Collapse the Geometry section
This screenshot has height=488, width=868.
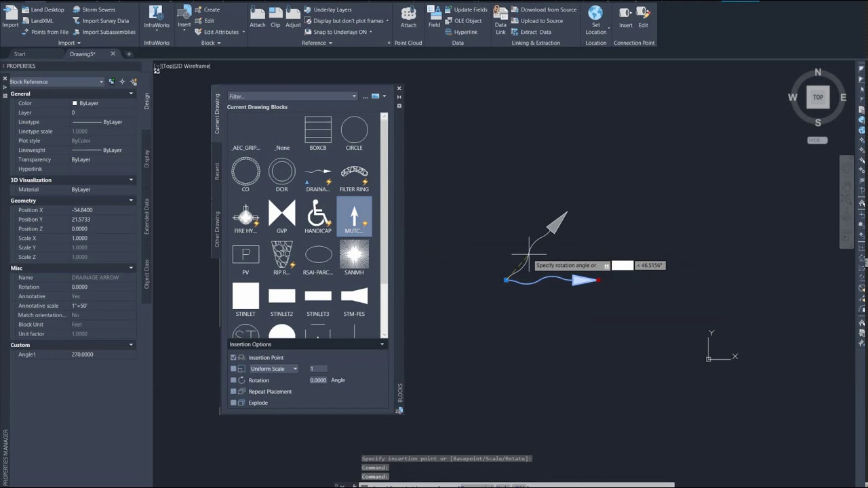[131, 201]
